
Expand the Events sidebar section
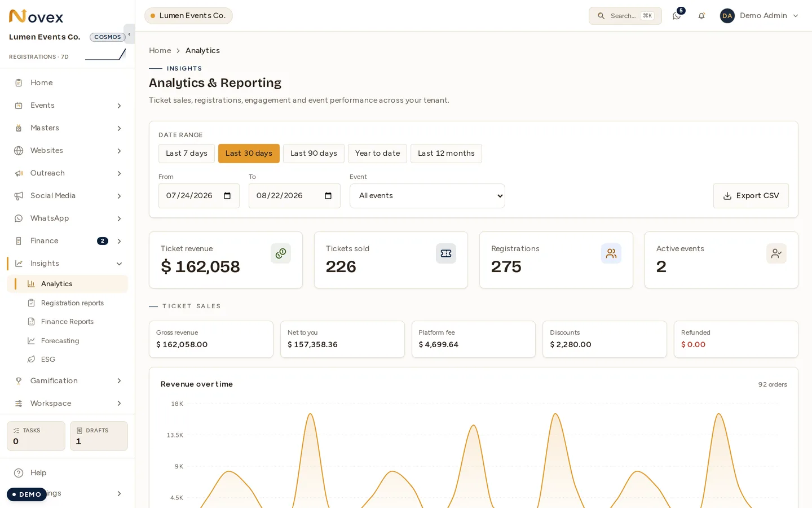pos(68,106)
